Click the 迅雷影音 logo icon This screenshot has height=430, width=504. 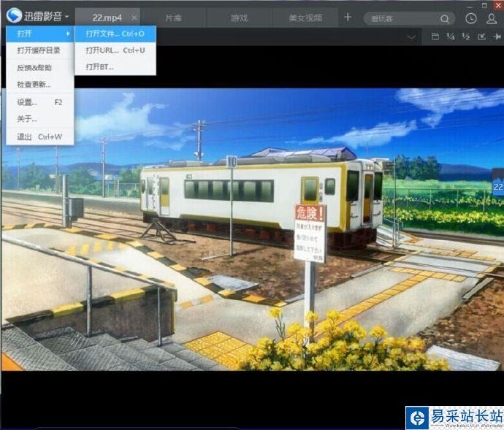(x=14, y=15)
